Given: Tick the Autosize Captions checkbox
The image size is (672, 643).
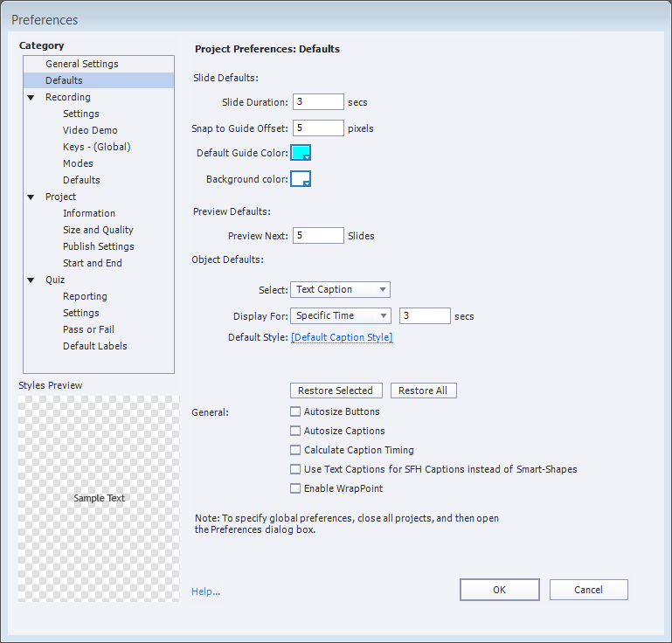Looking at the screenshot, I should coord(295,431).
